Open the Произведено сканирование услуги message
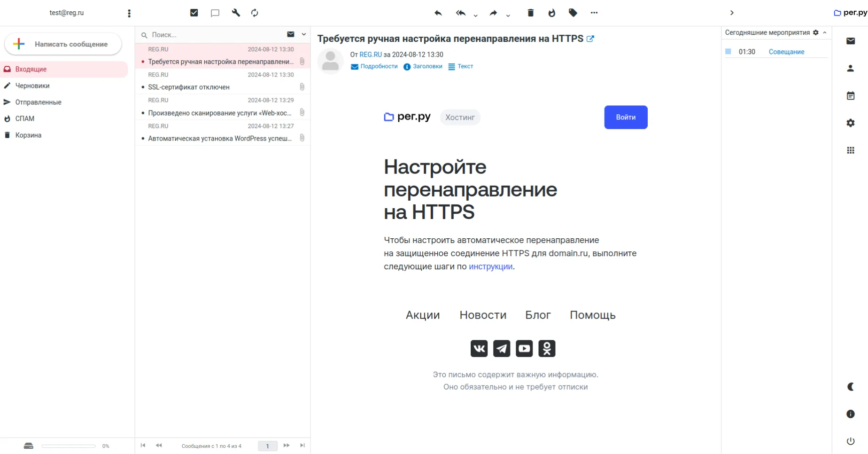Viewport: 868px width, 454px height. (x=223, y=107)
